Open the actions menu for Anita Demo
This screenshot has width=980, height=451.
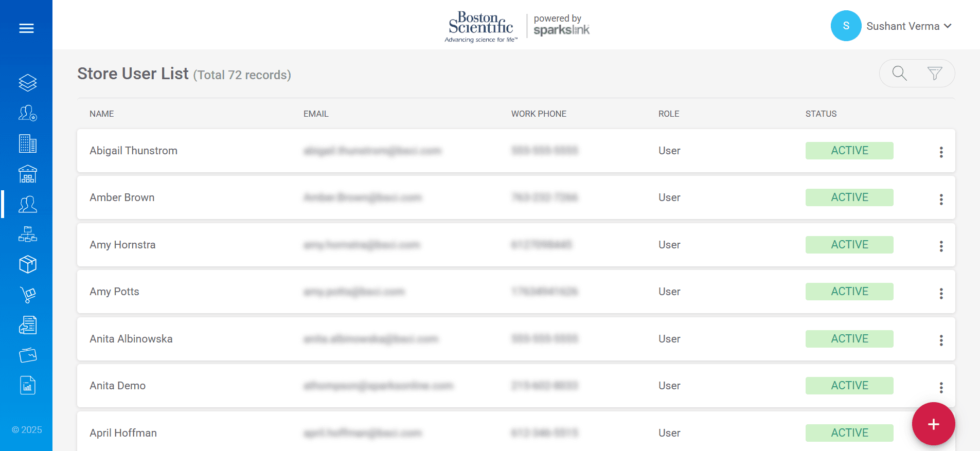(x=941, y=387)
